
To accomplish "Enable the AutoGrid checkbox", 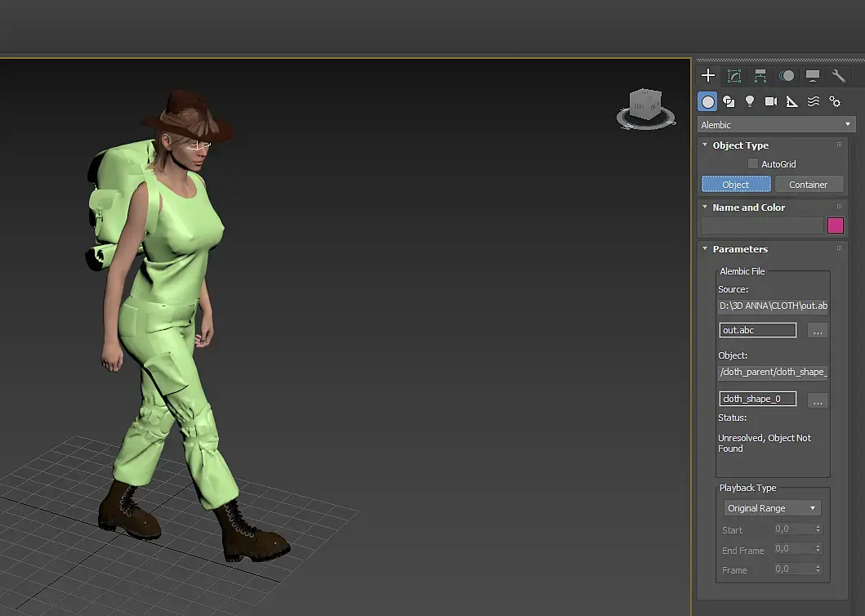I will [753, 164].
